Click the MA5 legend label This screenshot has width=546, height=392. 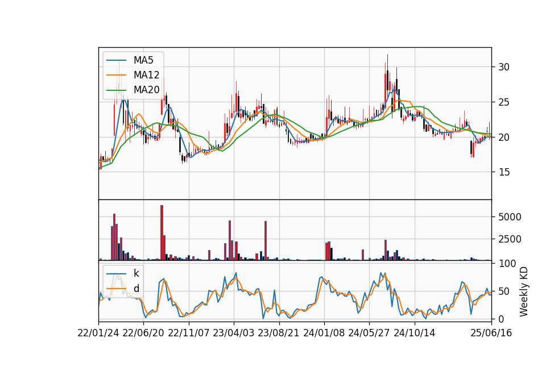point(143,60)
